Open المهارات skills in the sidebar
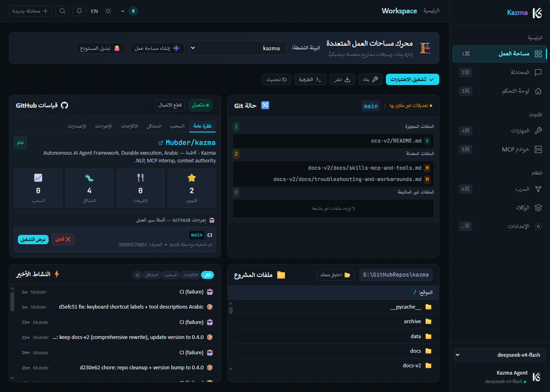The width and height of the screenshot is (550, 392). pyautogui.click(x=499, y=130)
